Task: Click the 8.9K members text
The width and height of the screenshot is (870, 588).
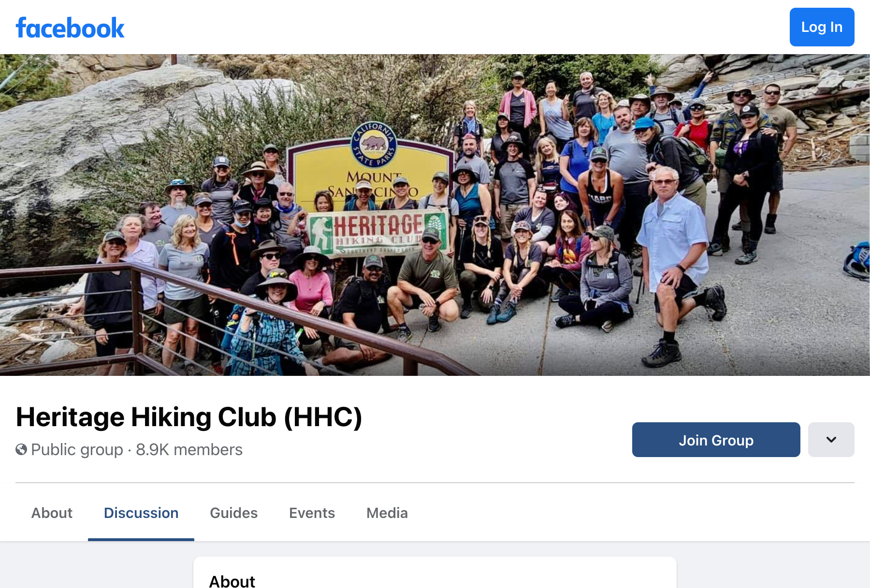Action: click(x=189, y=449)
